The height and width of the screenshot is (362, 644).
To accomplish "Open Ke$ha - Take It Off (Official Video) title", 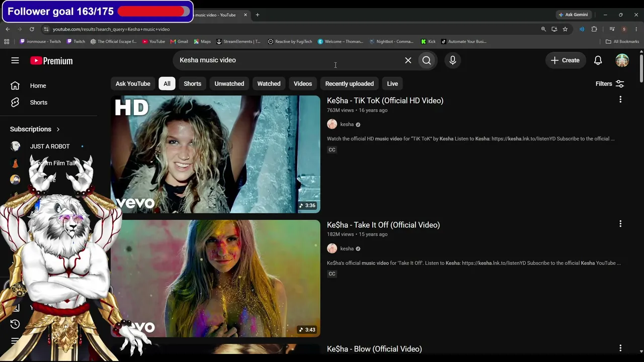I will (x=383, y=225).
